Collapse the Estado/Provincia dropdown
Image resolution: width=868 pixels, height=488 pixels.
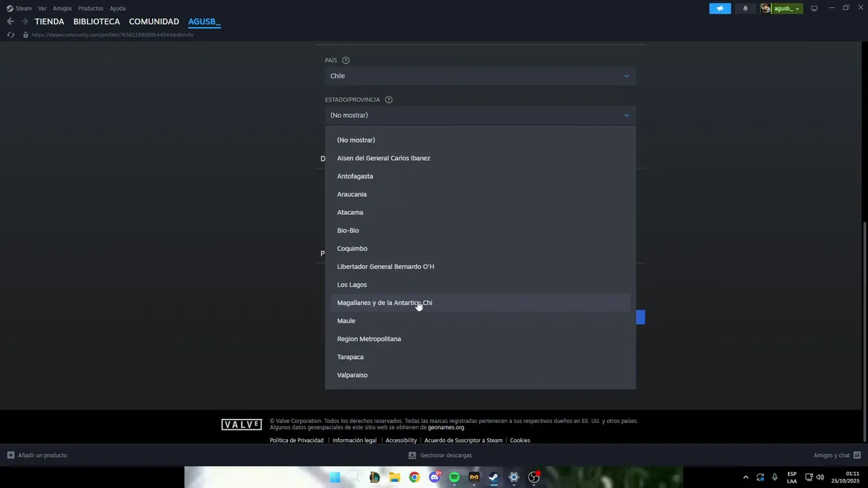pos(480,115)
